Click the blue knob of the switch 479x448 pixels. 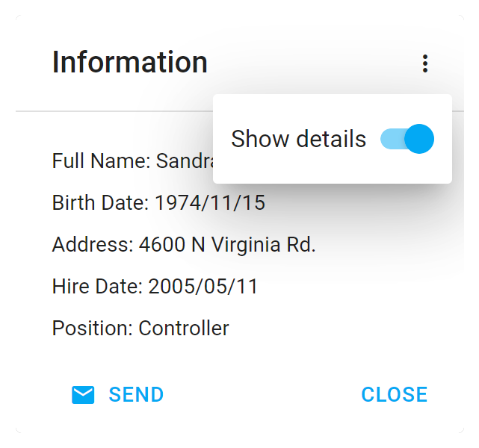(x=419, y=139)
